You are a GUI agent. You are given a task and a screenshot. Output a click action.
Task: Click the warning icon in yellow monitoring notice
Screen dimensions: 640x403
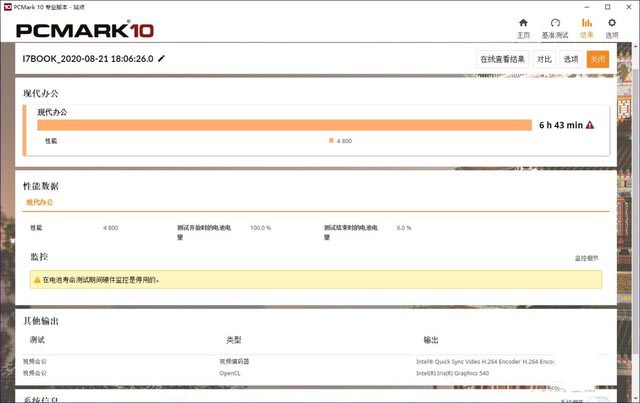pyautogui.click(x=37, y=280)
